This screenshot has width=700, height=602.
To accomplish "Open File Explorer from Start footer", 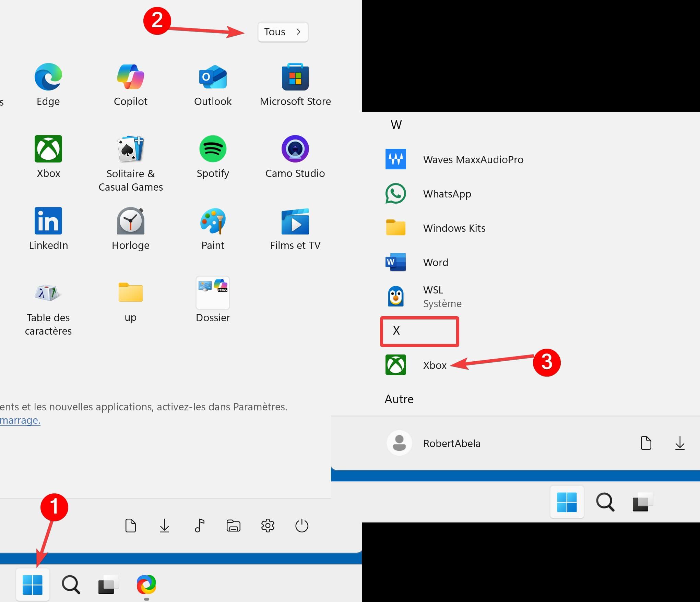I will [234, 526].
